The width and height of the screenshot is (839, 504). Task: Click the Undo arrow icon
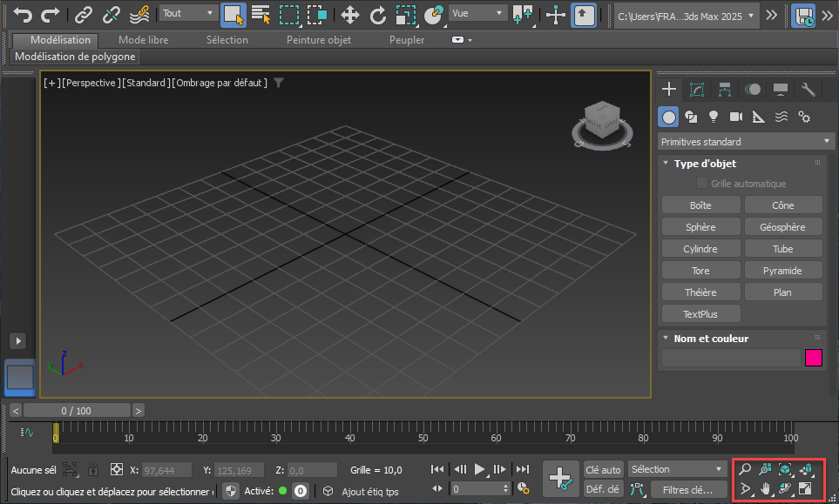[x=24, y=15]
